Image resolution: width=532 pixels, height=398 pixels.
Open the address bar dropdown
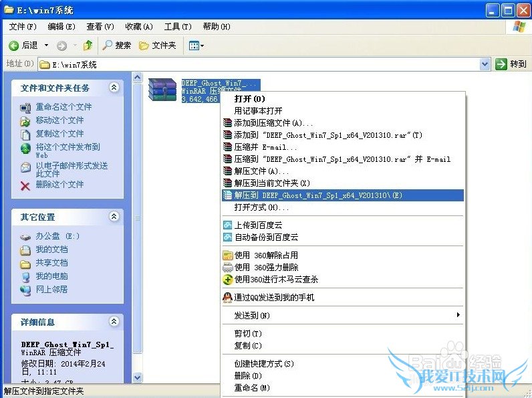click(485, 64)
